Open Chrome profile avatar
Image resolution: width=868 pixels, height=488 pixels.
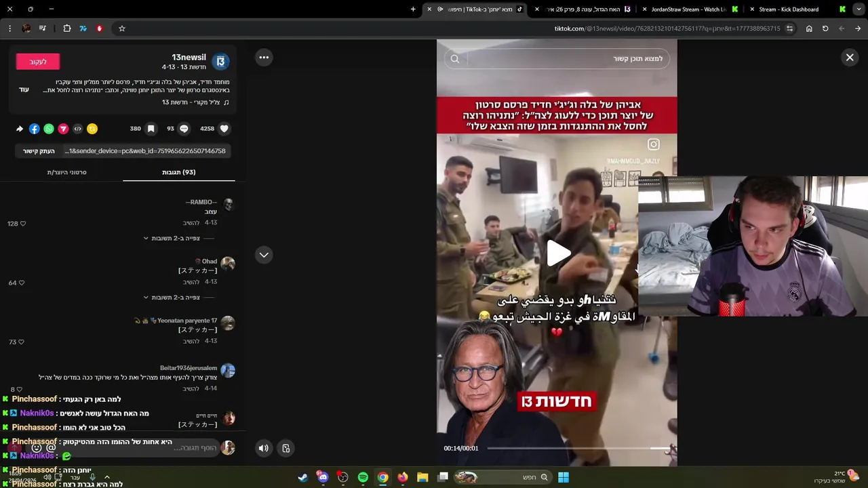pyautogui.click(x=26, y=28)
